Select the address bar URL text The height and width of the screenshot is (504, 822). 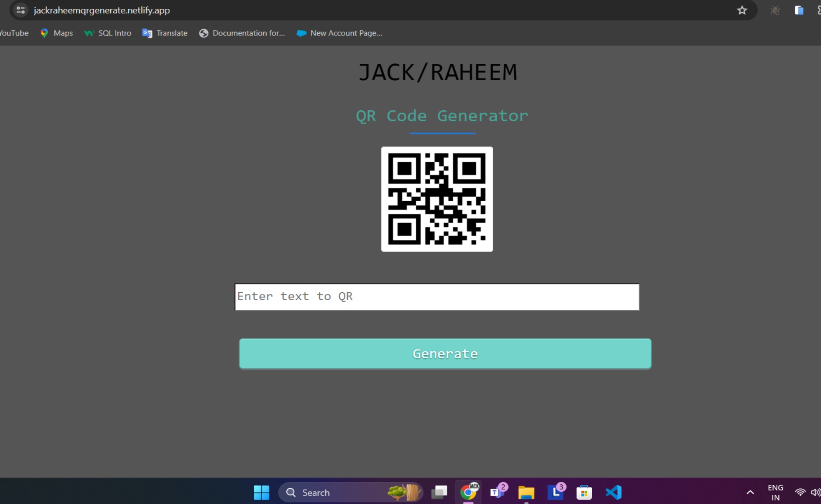(x=102, y=10)
